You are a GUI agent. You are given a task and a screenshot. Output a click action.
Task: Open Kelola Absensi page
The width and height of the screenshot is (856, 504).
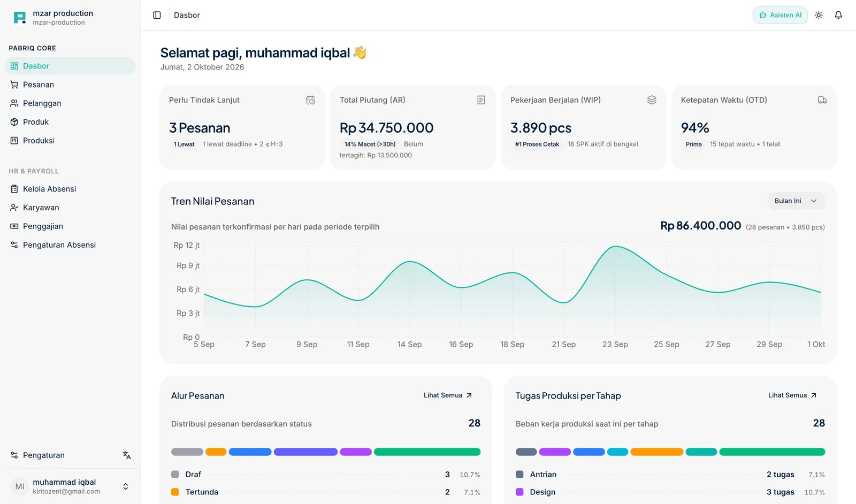click(x=70, y=189)
